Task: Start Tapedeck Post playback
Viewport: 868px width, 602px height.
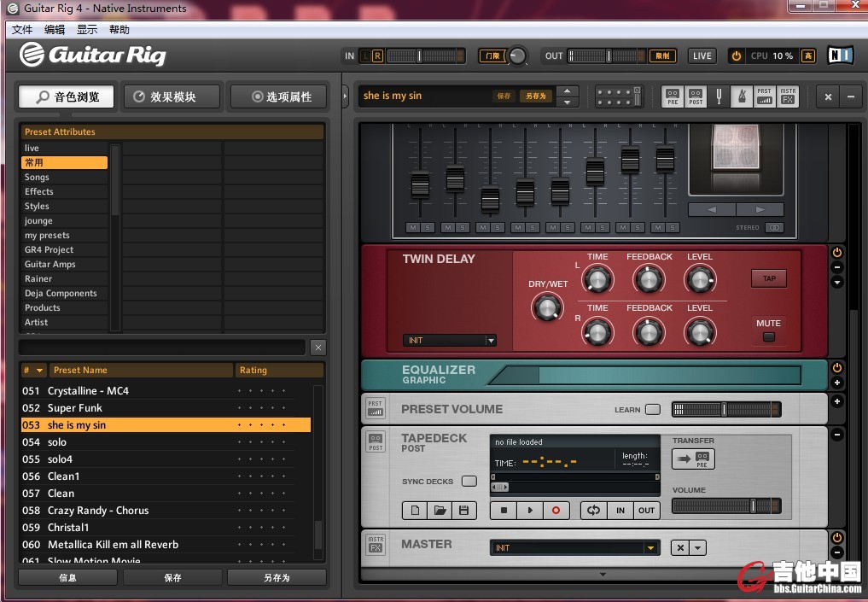Action: pyautogui.click(x=530, y=510)
